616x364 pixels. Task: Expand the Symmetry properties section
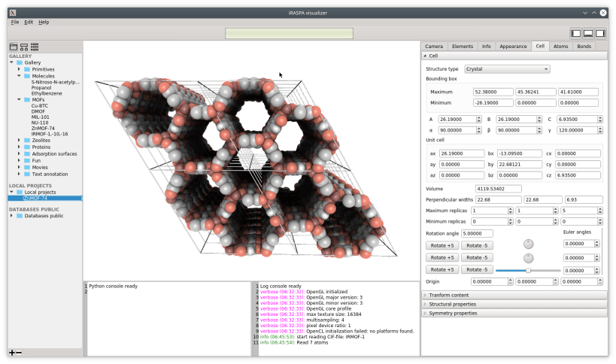[514, 313]
